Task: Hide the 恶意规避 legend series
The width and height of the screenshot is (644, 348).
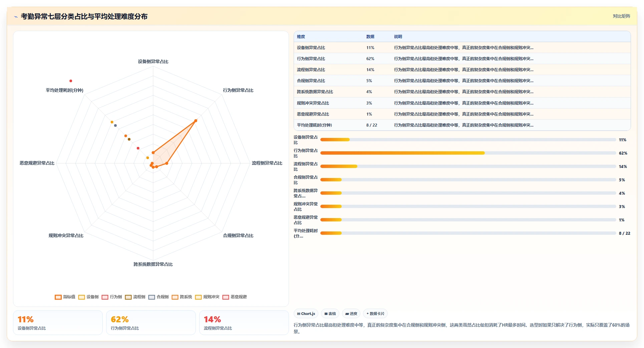Action: tap(234, 297)
